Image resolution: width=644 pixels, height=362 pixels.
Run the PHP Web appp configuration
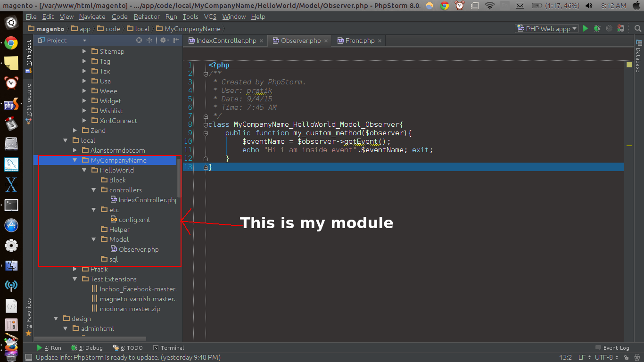pyautogui.click(x=585, y=28)
